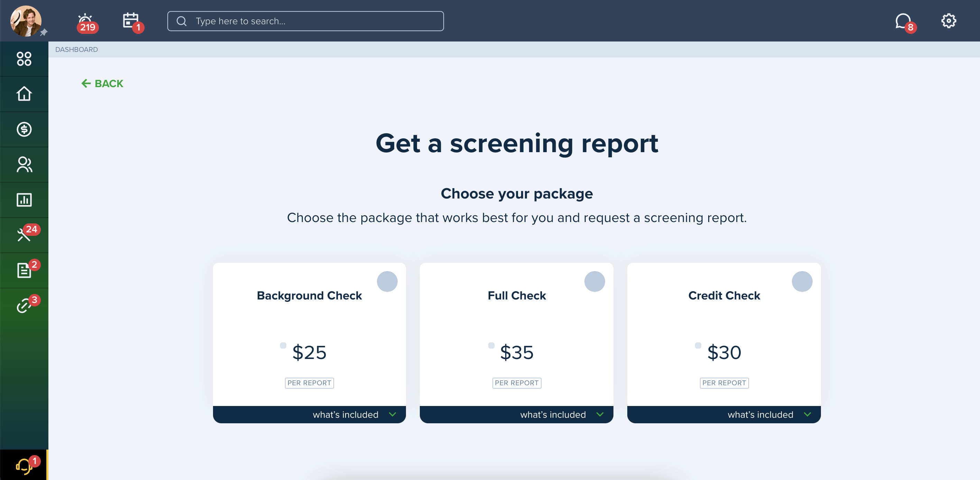
Task: Click the $25 price
Action: (x=309, y=352)
